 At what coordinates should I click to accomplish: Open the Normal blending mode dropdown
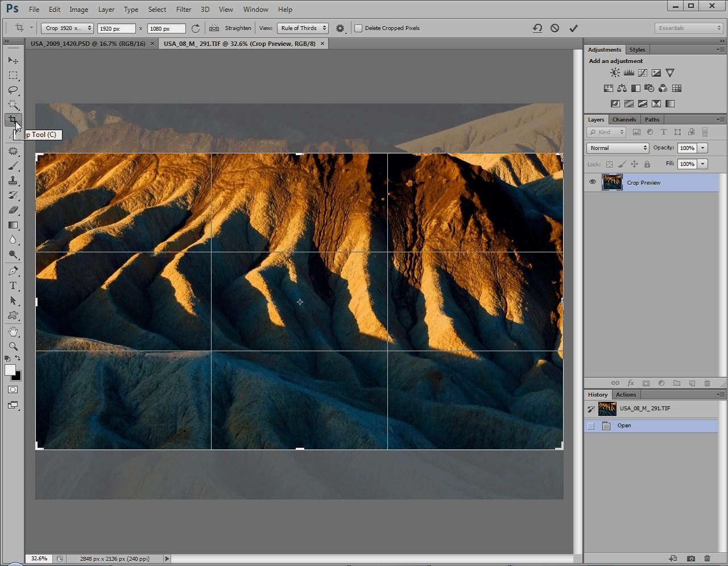pyautogui.click(x=618, y=148)
